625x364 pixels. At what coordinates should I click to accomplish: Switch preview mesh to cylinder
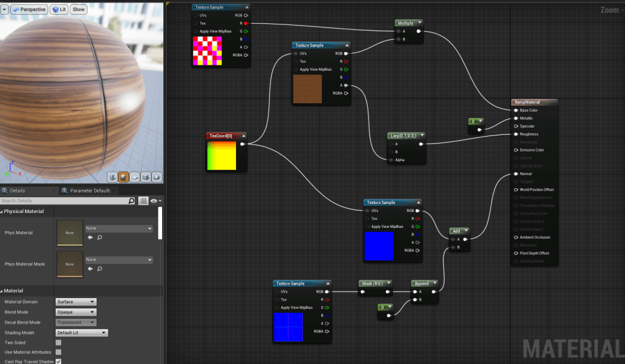tap(113, 177)
